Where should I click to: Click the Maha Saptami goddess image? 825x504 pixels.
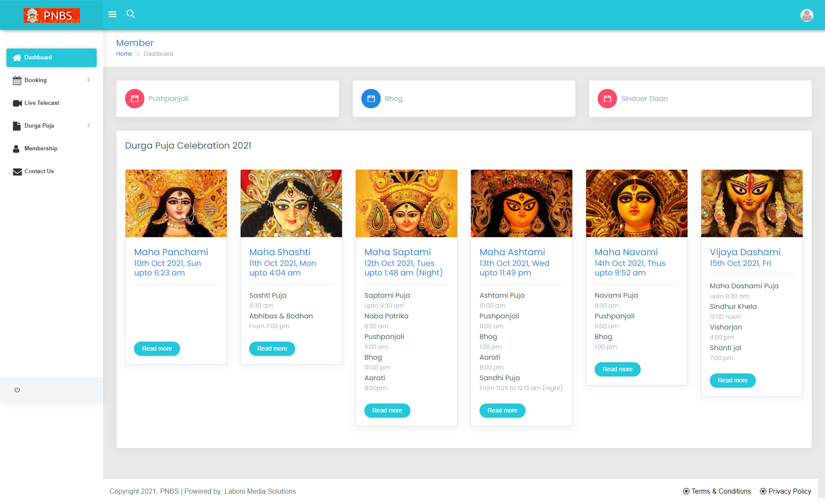pyautogui.click(x=406, y=203)
